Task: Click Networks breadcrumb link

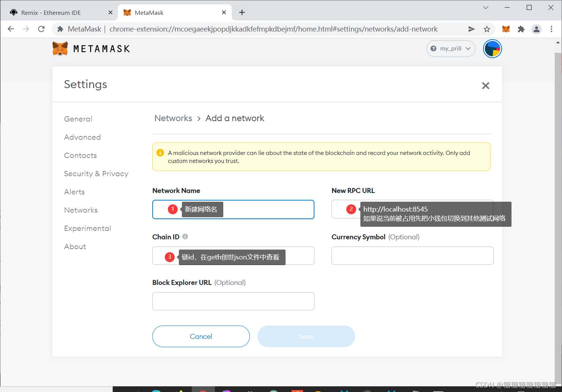Action: tap(173, 118)
